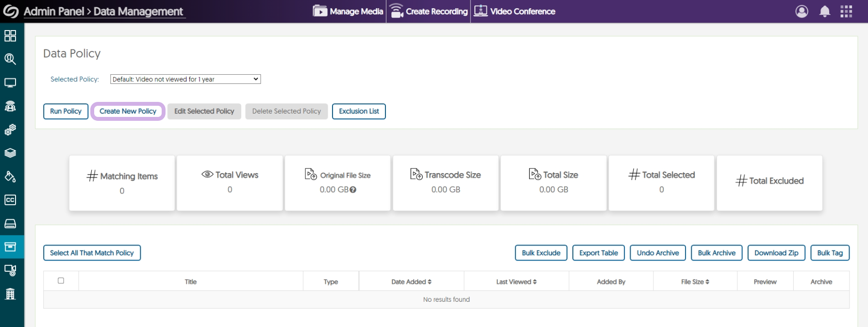This screenshot has height=327, width=868.
Task: Sort table by Last Viewed column
Action: click(516, 282)
